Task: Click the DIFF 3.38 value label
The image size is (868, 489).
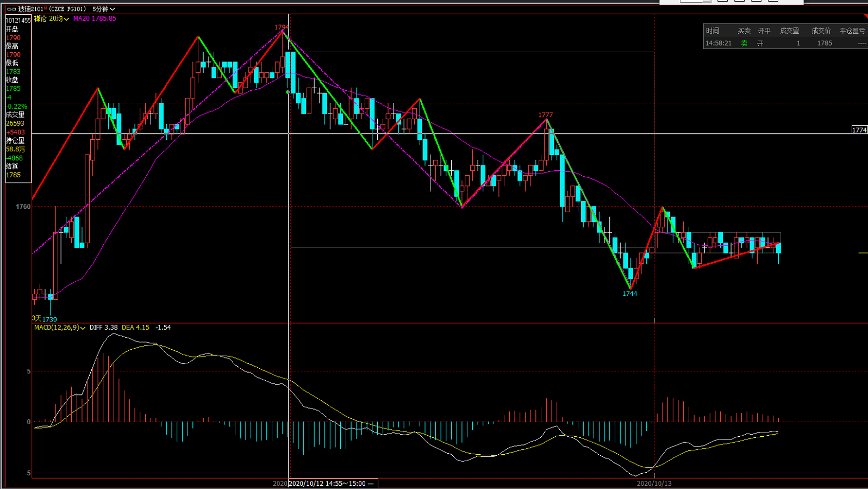Action: coord(103,327)
